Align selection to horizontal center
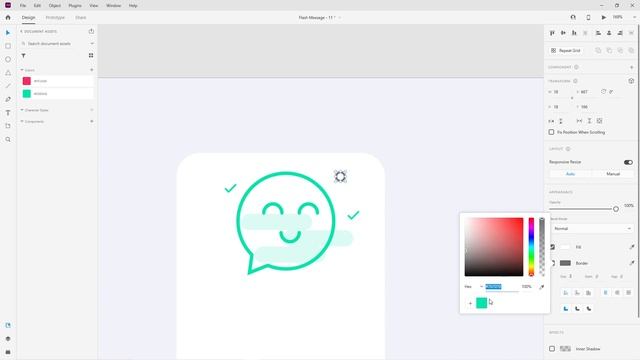Viewport: 640px width, 360px height. click(609, 33)
